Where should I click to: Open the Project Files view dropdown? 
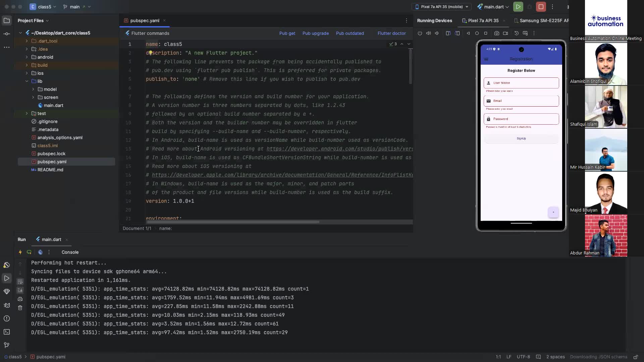click(33, 20)
